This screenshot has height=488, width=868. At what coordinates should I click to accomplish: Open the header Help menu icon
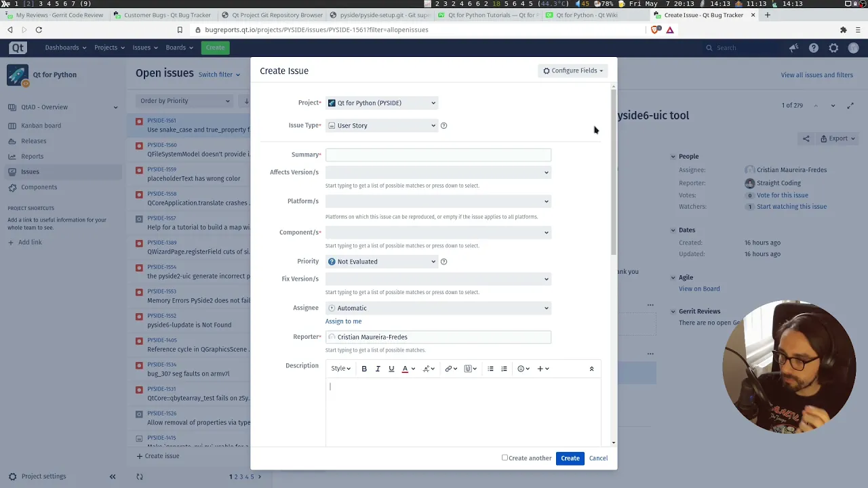814,47
